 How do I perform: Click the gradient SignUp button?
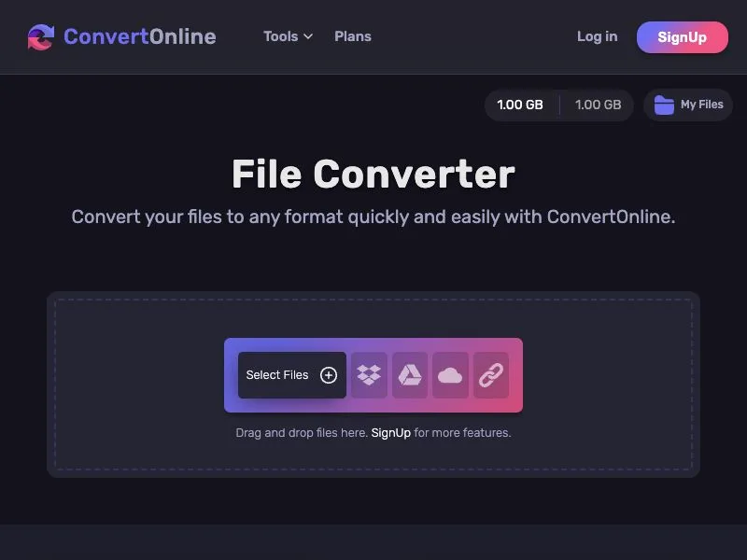pyautogui.click(x=683, y=37)
